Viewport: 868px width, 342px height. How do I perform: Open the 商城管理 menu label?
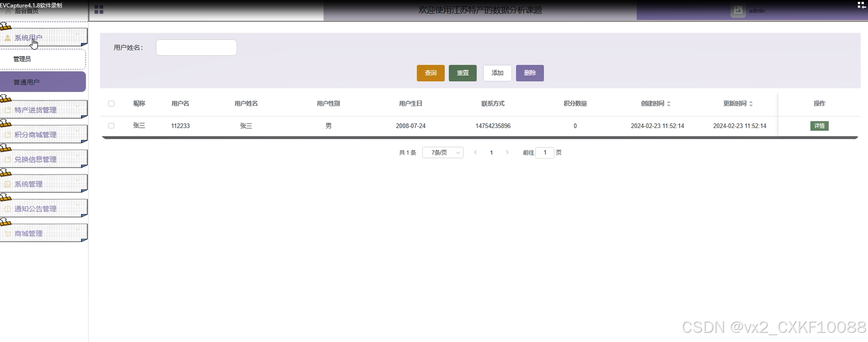(x=28, y=233)
